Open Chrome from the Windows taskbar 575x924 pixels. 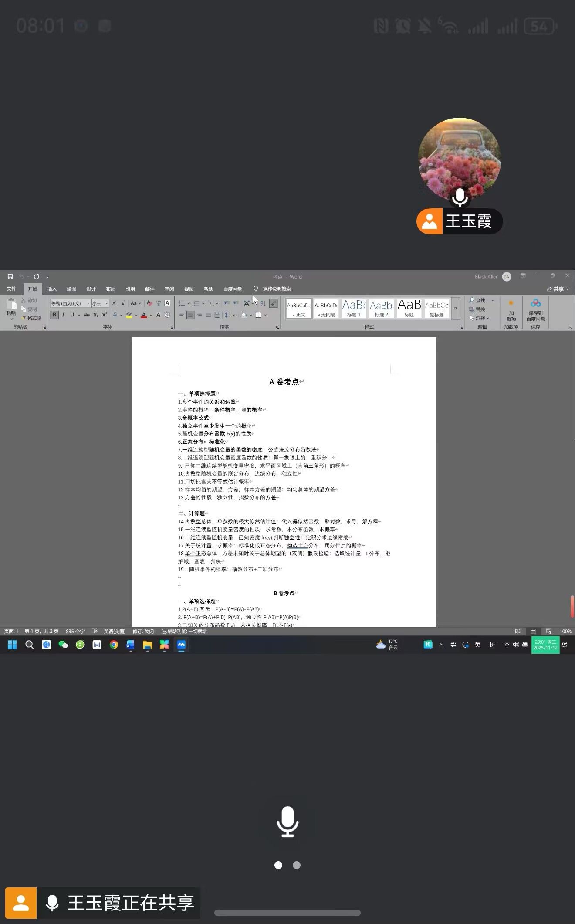click(114, 645)
